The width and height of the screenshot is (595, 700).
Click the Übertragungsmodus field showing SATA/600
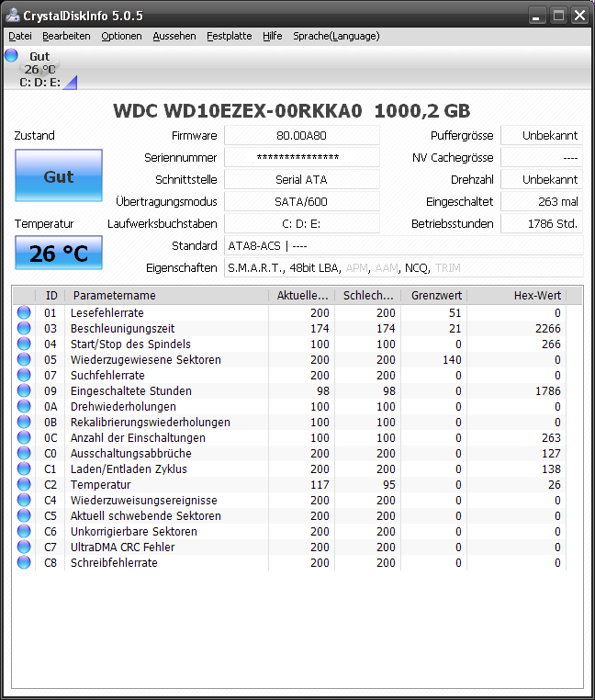coord(302,201)
